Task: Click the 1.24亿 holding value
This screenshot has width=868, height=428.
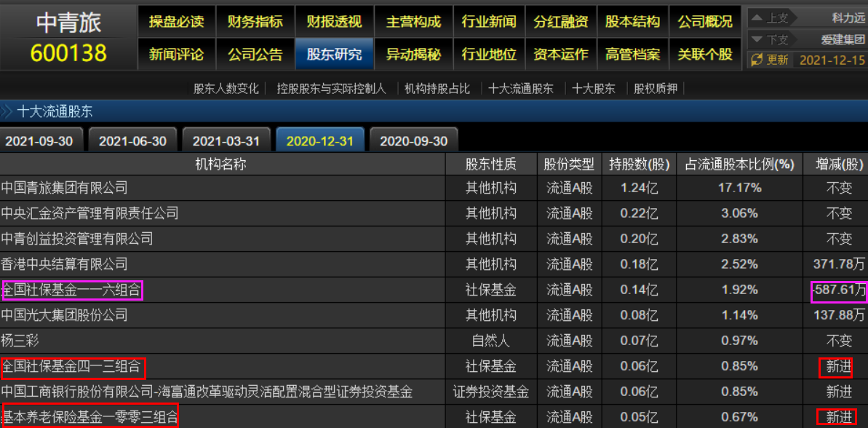Action: pyautogui.click(x=640, y=188)
